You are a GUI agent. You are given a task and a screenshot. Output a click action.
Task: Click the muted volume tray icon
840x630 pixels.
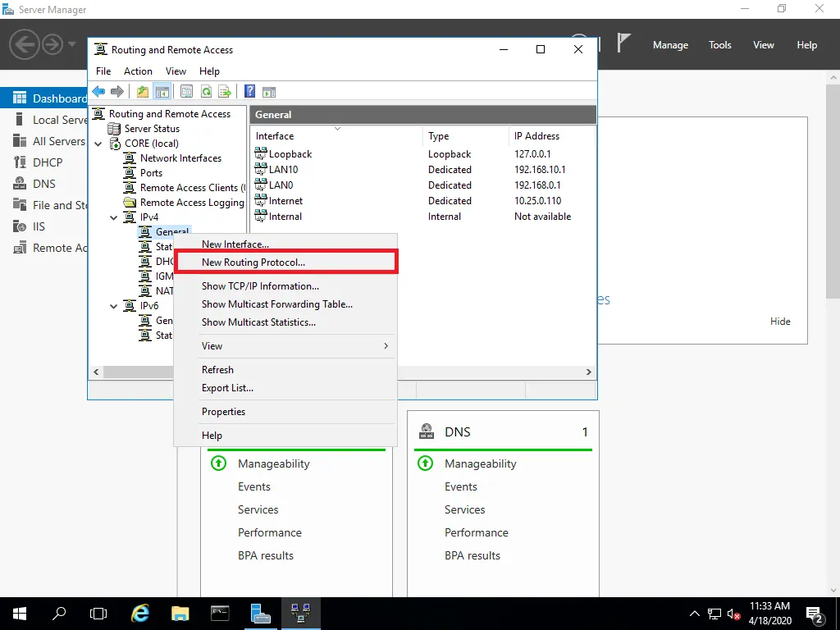click(x=733, y=614)
